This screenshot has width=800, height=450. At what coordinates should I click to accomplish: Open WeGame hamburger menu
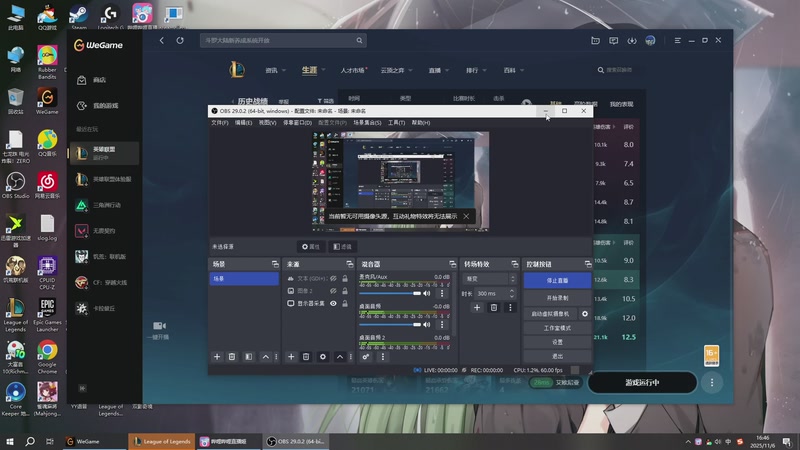(x=678, y=40)
